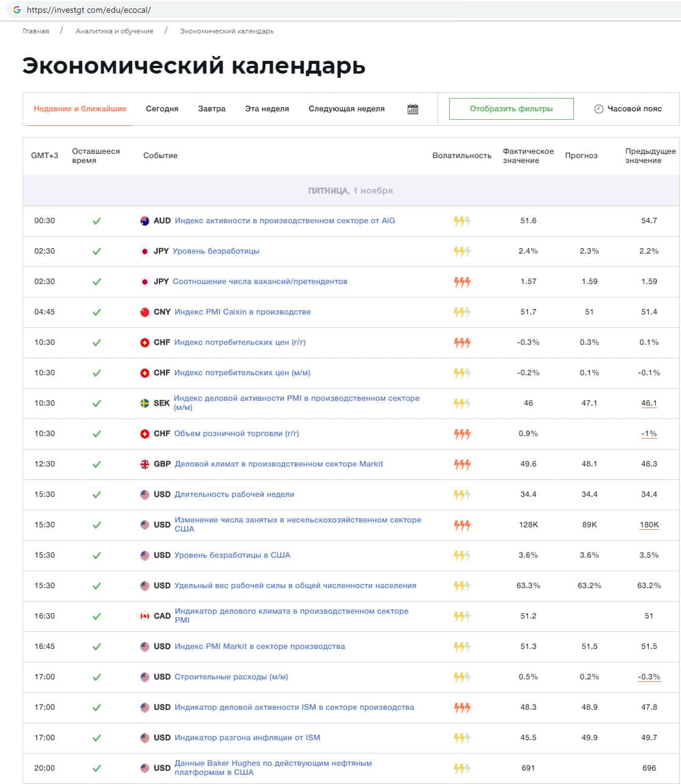
Task: Open Деловой климат в производственном секторе Markit
Action: [279, 464]
